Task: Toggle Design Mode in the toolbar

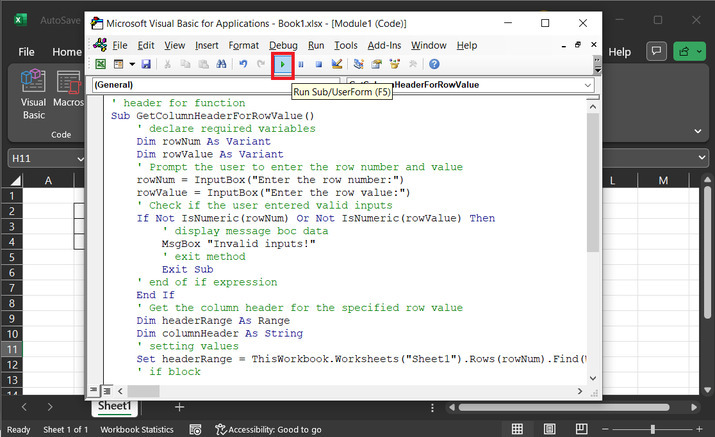Action: 337,65
